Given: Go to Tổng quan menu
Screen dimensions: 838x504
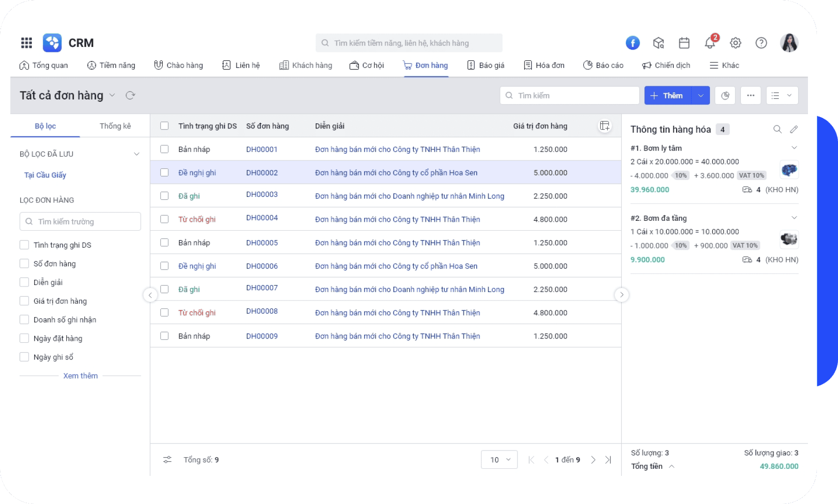Looking at the screenshot, I should [x=44, y=66].
